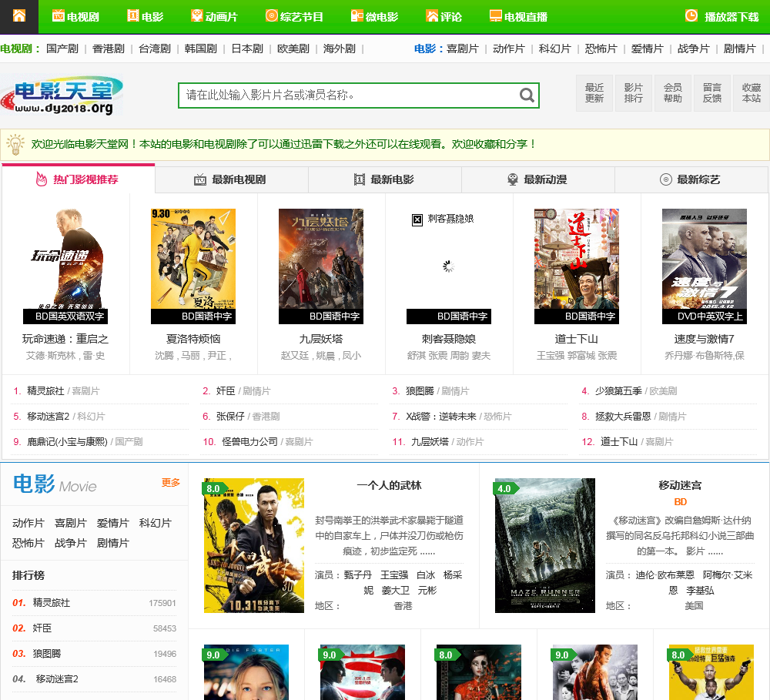This screenshot has width=770, height=700.
Task: Click actor name 甄子丹
Action: tap(357, 575)
